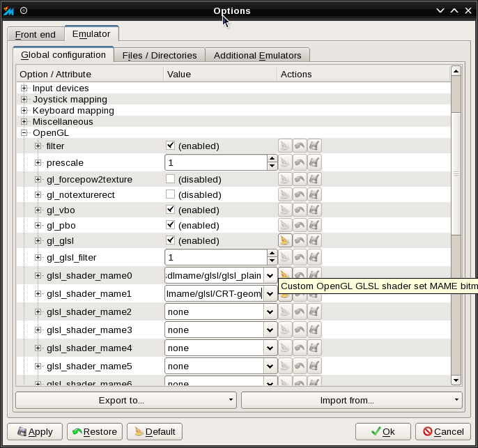This screenshot has height=448, width=478.
Task: Disable the gl_vbo checkbox
Action: [170, 209]
